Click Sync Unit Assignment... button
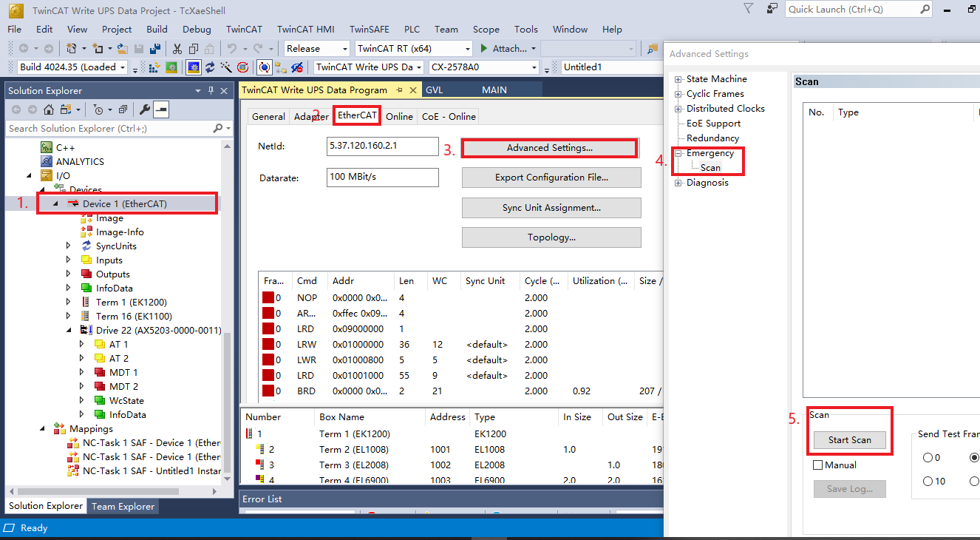Image resolution: width=980 pixels, height=540 pixels. (551, 208)
